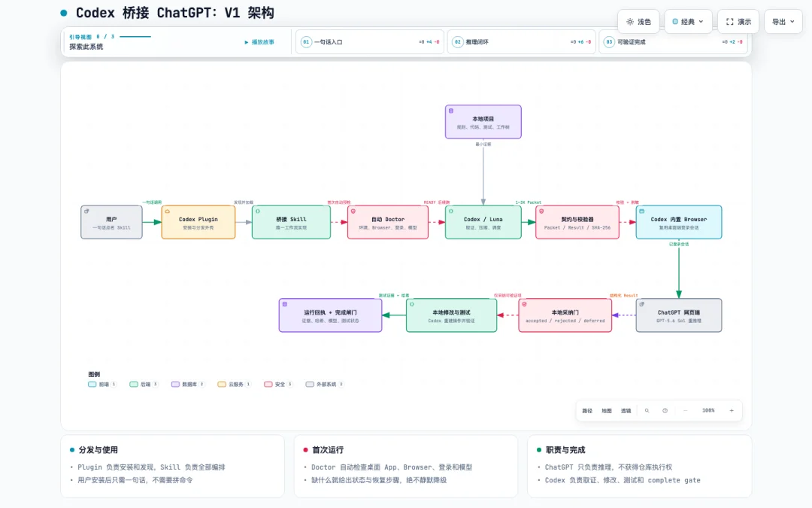This screenshot has height=508, width=812.
Task: Click the shield icon in 自动 Doctor node
Action: pos(353,211)
